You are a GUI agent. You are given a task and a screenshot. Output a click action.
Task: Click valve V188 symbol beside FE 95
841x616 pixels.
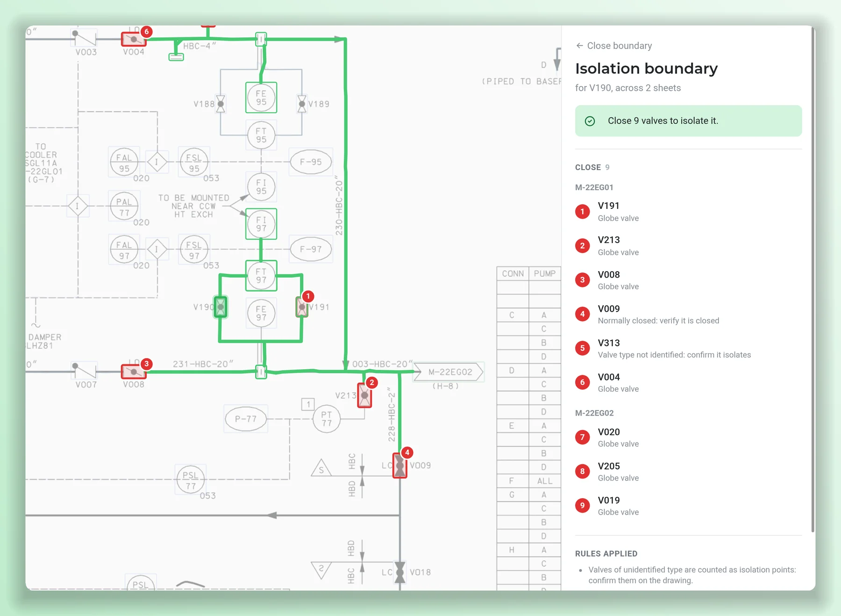221,104
